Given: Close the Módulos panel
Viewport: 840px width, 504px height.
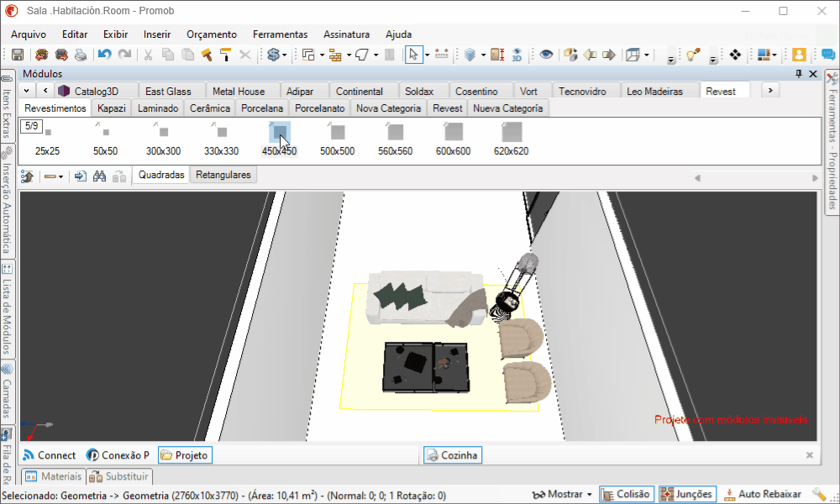Looking at the screenshot, I should 813,74.
